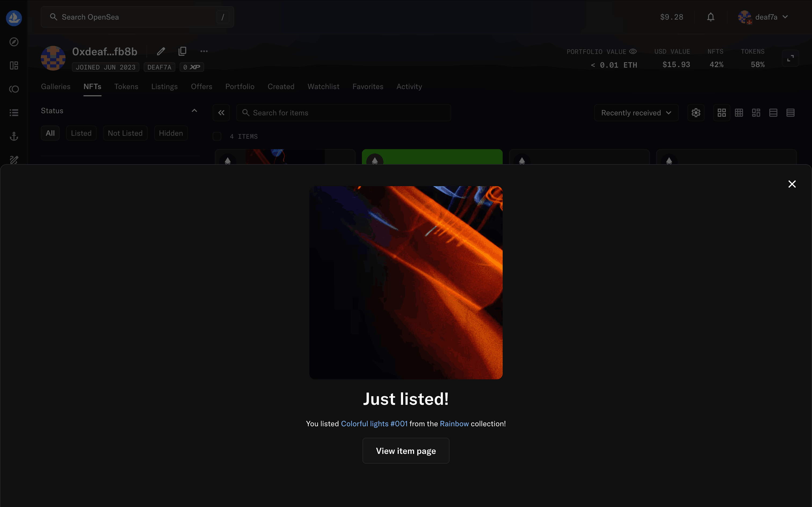Open the display settings gear icon
The width and height of the screenshot is (812, 507).
tap(695, 113)
